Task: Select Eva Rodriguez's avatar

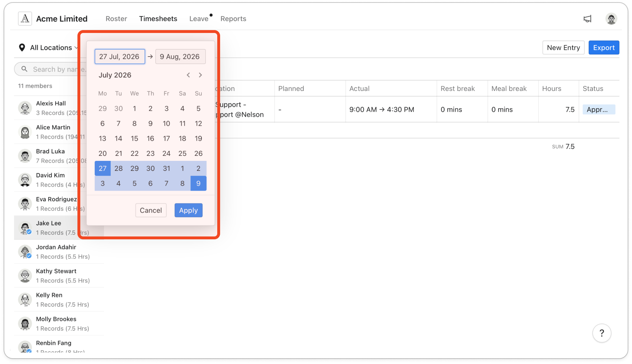Action: point(25,204)
